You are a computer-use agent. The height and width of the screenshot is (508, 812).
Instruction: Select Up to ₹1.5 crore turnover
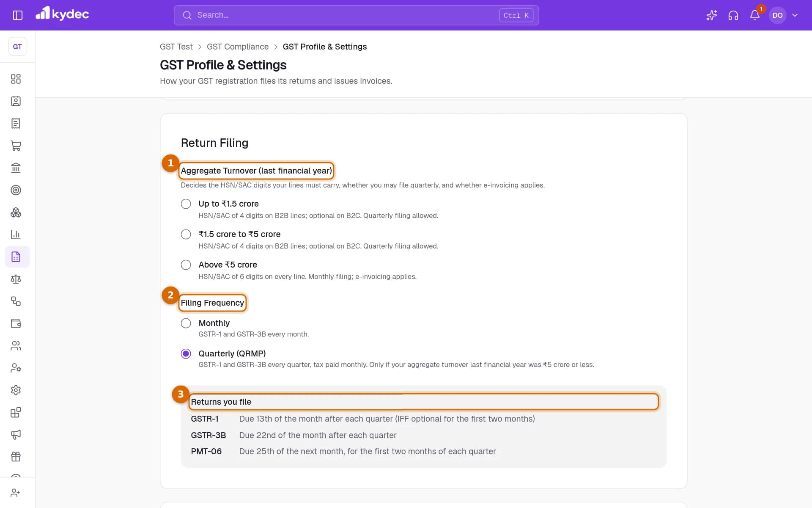(186, 204)
